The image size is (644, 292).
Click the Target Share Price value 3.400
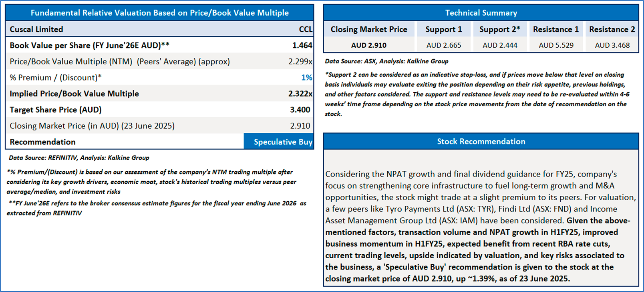pos(300,109)
